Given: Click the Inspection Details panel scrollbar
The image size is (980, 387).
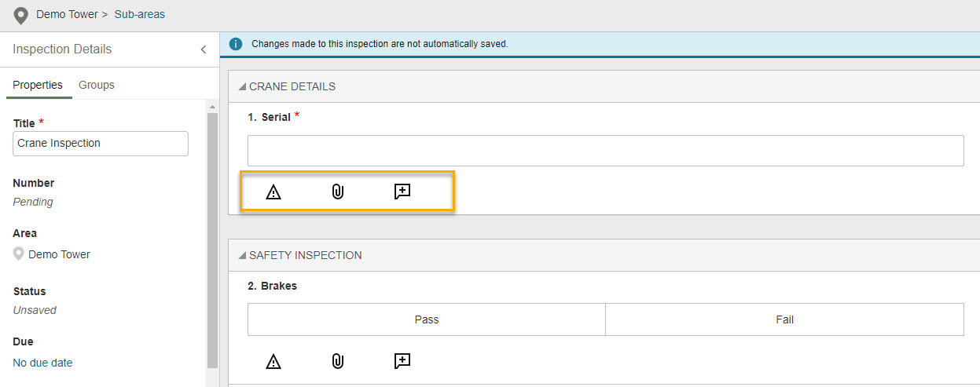Looking at the screenshot, I should click(x=212, y=235).
